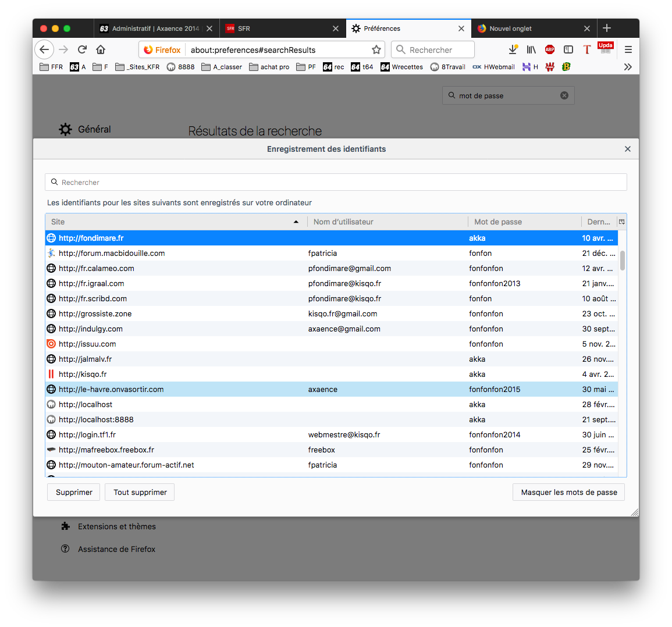Click the red T extension icon
Screen dimensions: 672x627
[586, 49]
